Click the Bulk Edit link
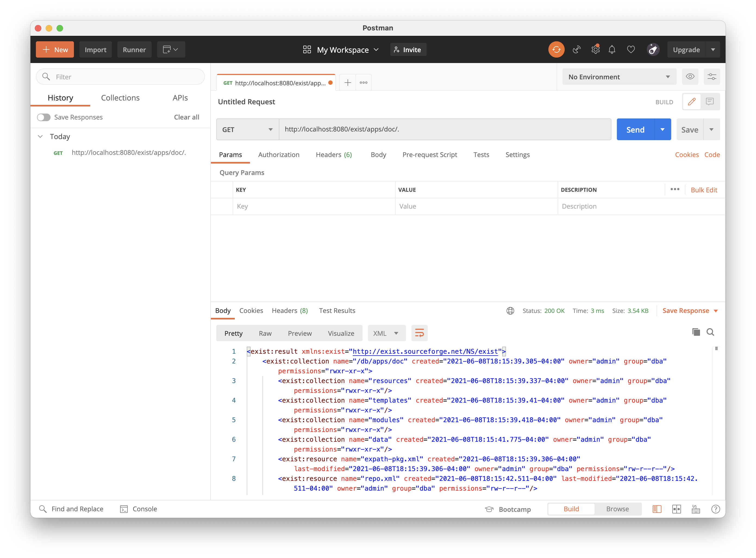The height and width of the screenshot is (558, 756). (704, 190)
